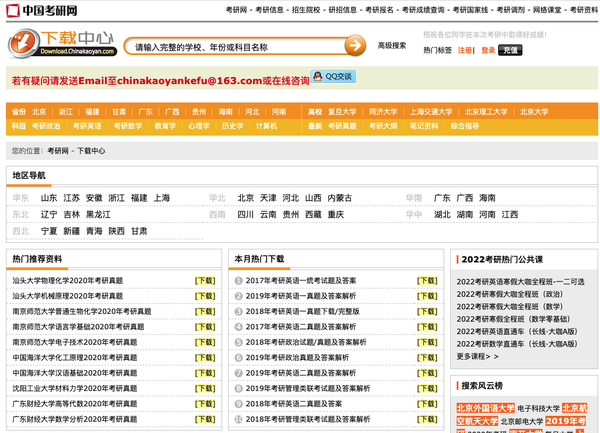
Task: Open 2019年考研管理类联考试题及答案解析
Action: click(308, 388)
